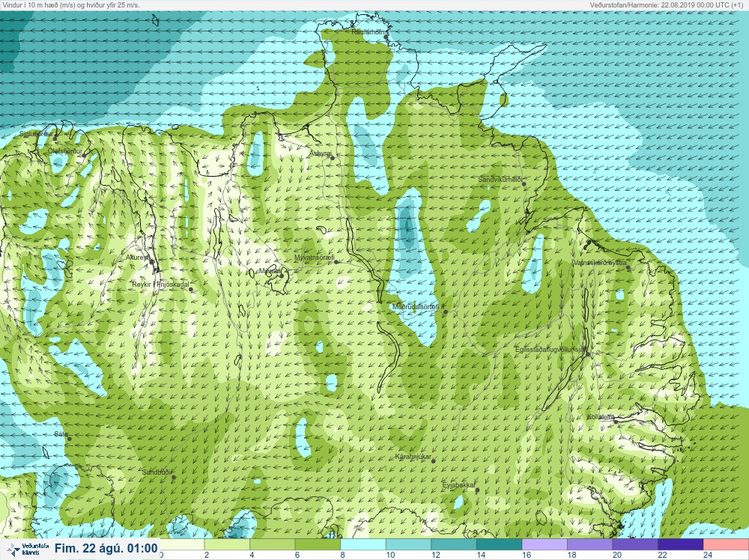Click the Mývatnsöræfi station label
This screenshot has width=749, height=560.
point(315,258)
